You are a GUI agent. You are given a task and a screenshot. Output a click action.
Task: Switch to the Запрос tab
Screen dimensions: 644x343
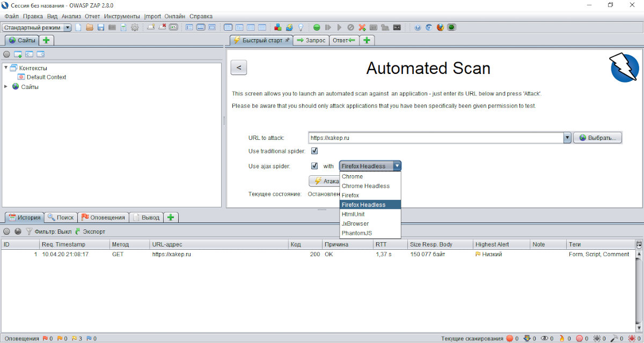311,40
